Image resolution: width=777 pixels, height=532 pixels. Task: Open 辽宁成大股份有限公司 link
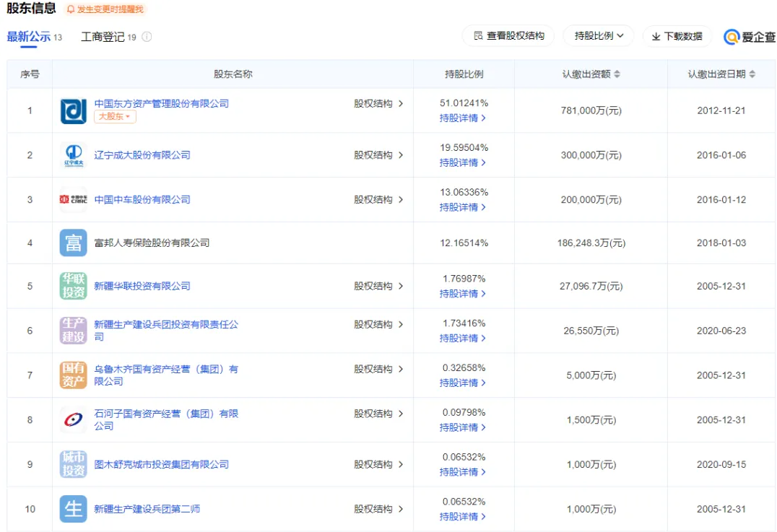coord(142,155)
